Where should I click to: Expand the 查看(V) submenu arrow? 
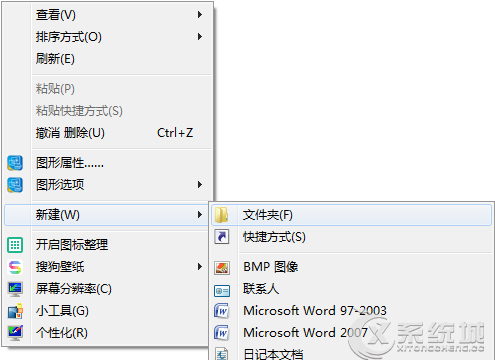(200, 15)
